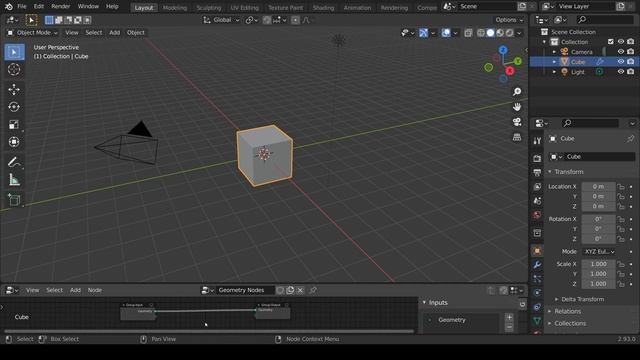This screenshot has height=360, width=640.
Task: Open the Tool properties tab
Action: pos(537,141)
